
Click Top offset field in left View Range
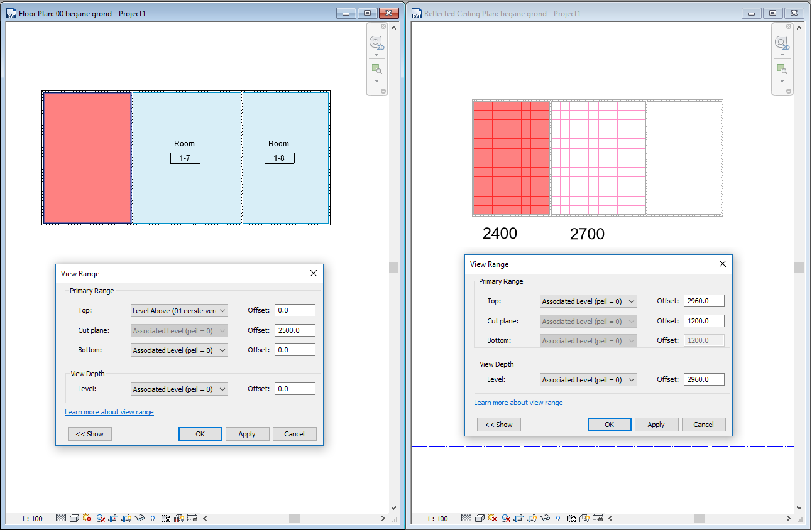pyautogui.click(x=295, y=310)
